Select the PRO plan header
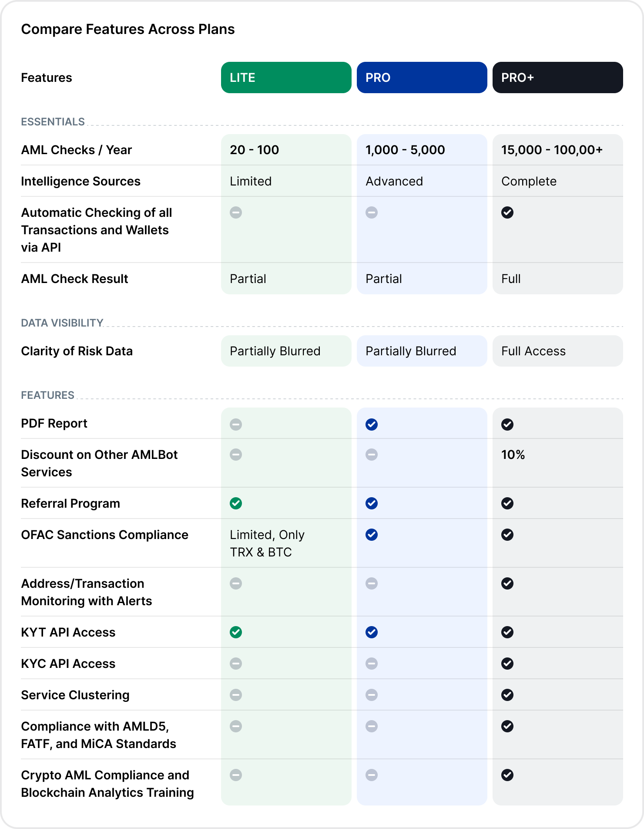 click(422, 78)
